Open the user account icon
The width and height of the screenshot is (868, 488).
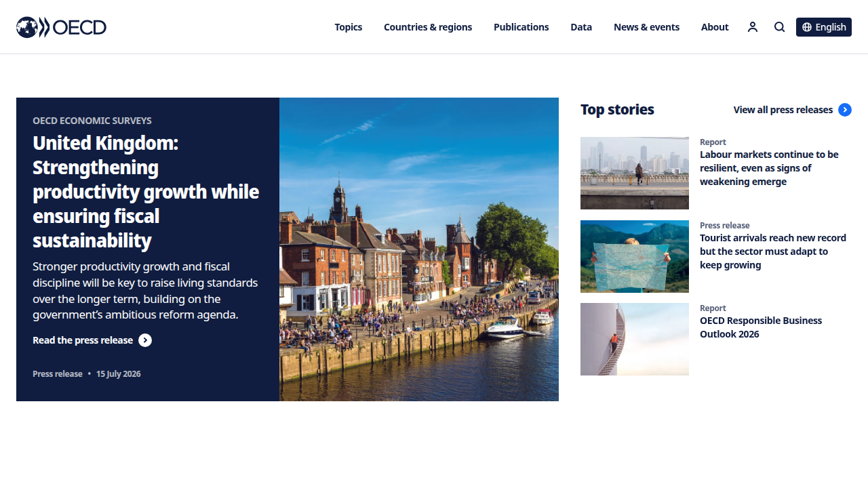[x=753, y=27]
